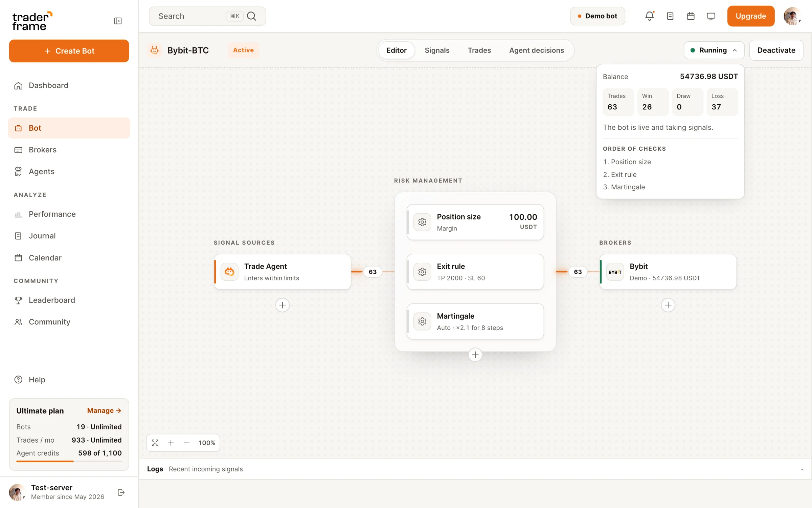Open the journal document icon in top bar

point(670,16)
